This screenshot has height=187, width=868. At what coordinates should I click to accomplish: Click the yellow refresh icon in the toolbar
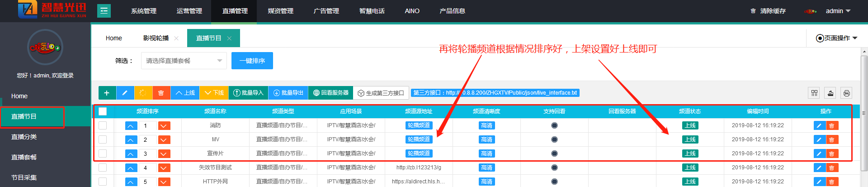coord(143,93)
